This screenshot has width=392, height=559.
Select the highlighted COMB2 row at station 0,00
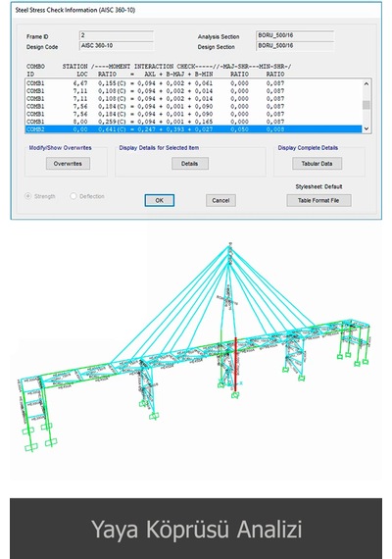point(193,129)
